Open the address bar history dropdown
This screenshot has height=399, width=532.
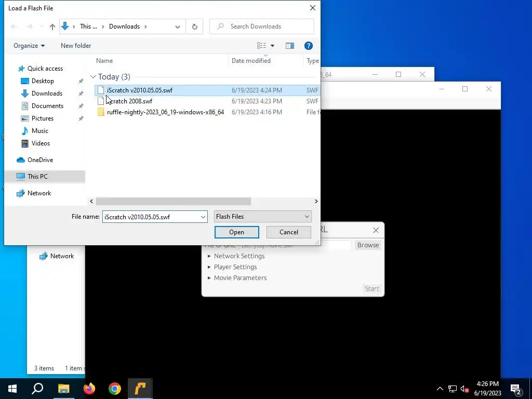tap(178, 26)
